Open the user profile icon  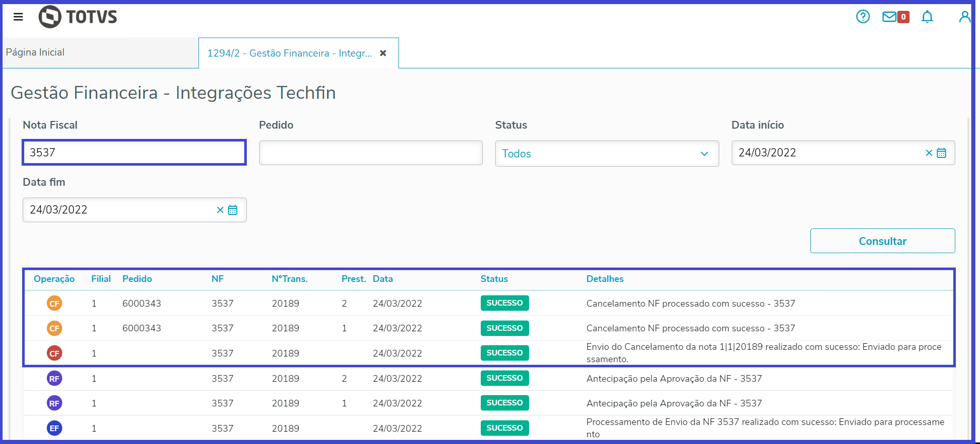965,17
